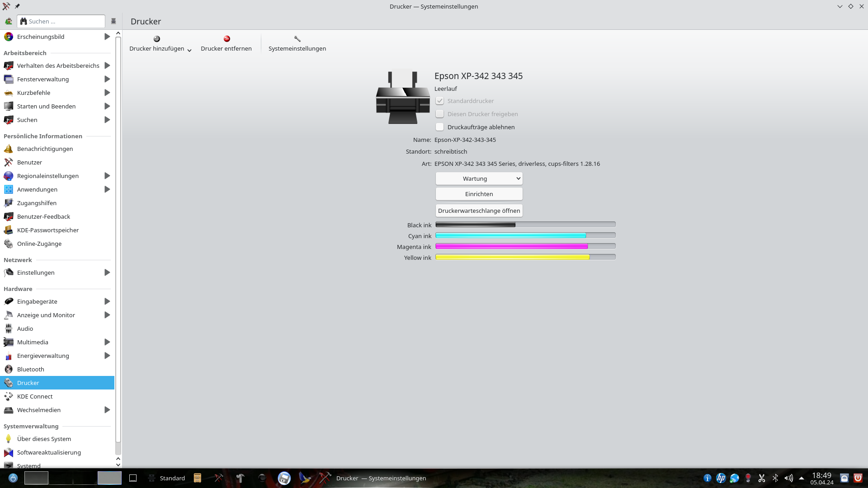Screen dimensions: 868x488
Task: Open KDE Connect settings
Action: (57, 396)
